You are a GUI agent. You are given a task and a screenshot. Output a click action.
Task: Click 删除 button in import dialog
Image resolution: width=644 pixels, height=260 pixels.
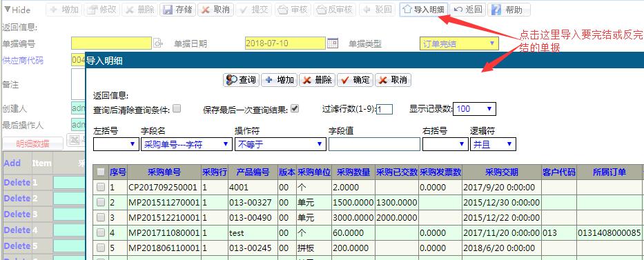click(317, 80)
